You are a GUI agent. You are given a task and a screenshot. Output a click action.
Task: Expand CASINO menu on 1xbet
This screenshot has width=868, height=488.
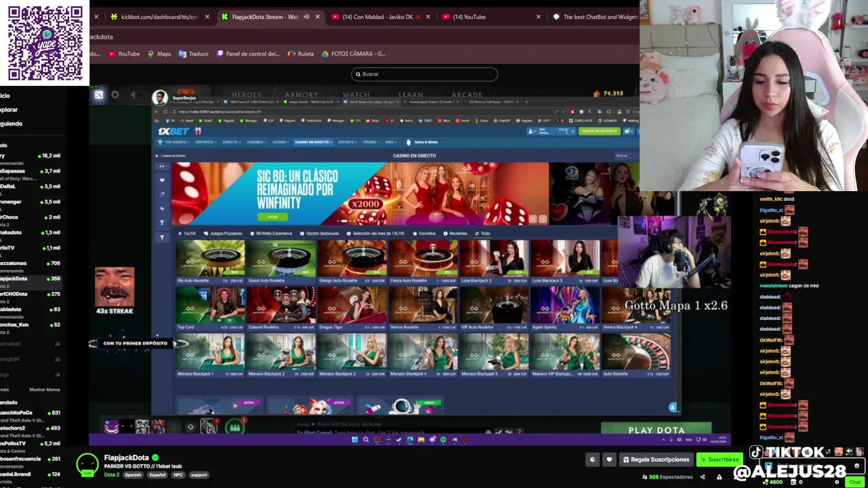click(x=280, y=142)
